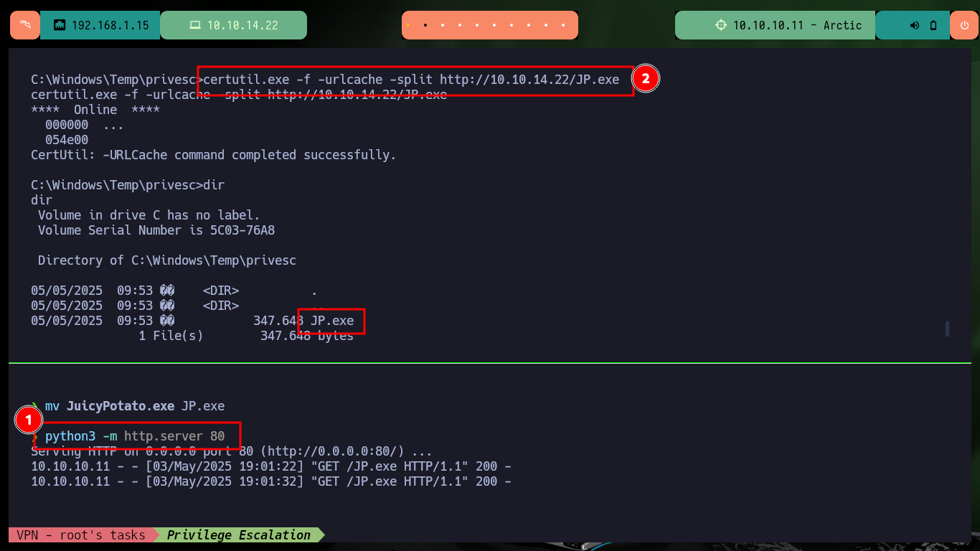The image size is (980, 551).
Task: Select the dark second workspace dot
Action: (425, 25)
